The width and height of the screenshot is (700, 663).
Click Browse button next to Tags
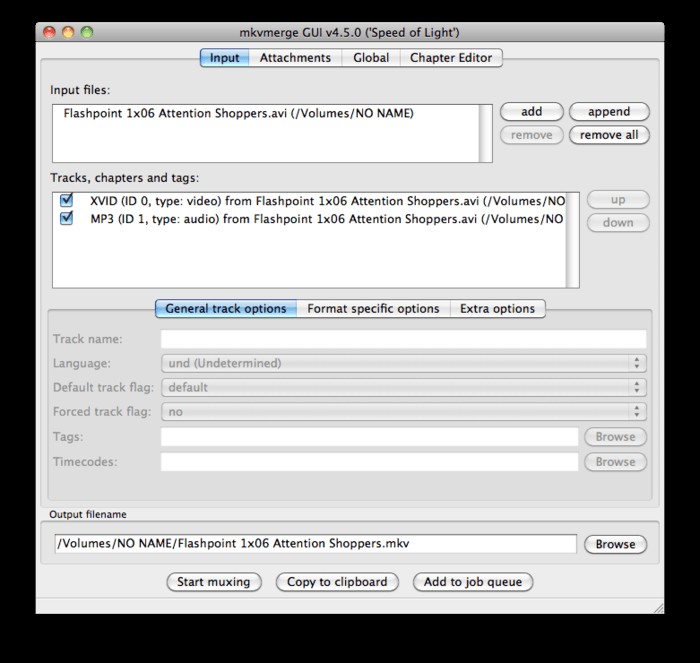[x=615, y=437]
